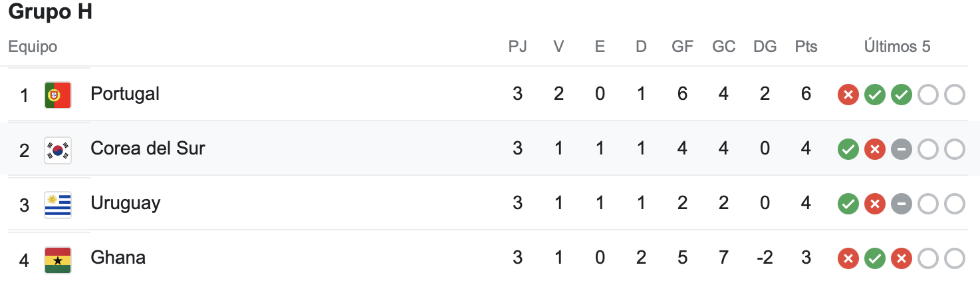Select Corea del Sur's gray draw result icon

coord(901,150)
